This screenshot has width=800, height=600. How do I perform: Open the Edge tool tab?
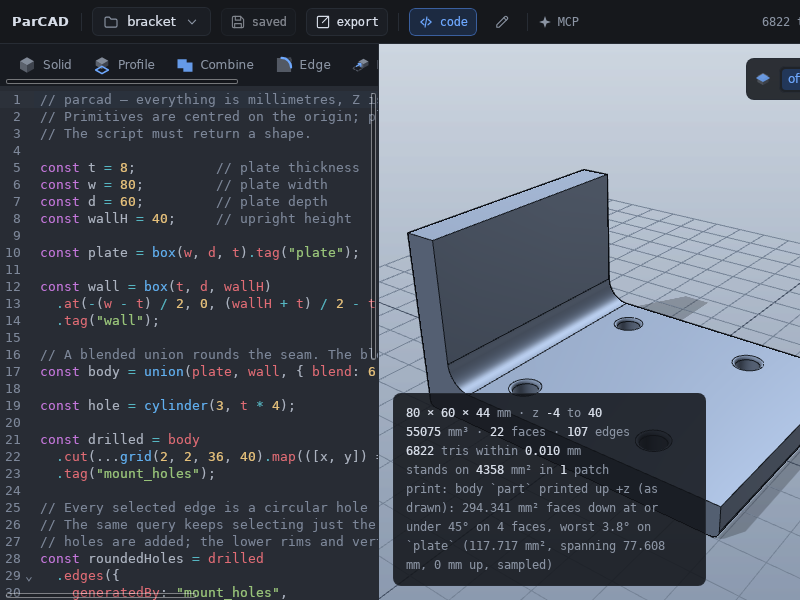[304, 65]
